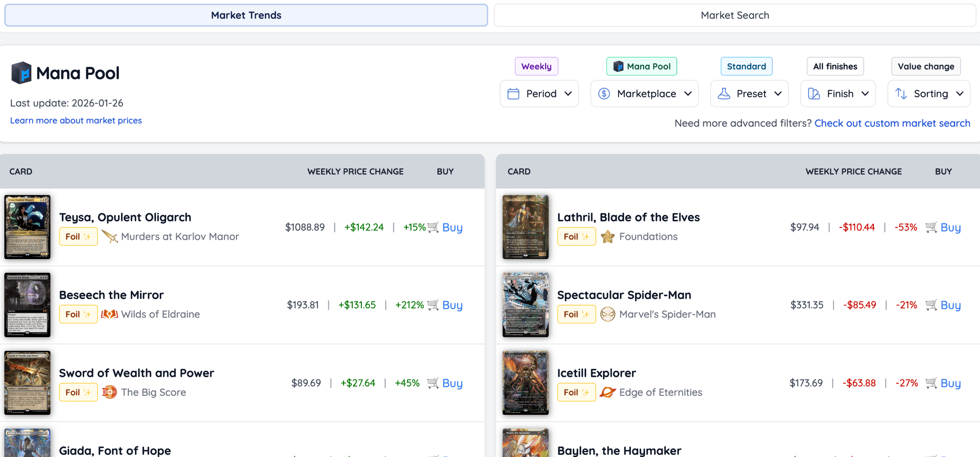Screen dimensions: 980x457
Task: Open Icetill Explorer card thumbnail
Action: 526,383
